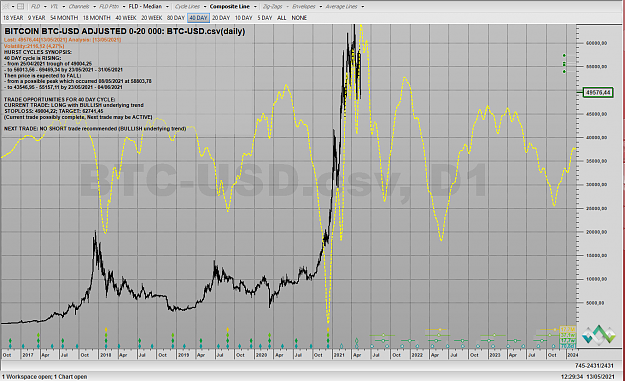Open the FLD Fitto dropdown arrow
The width and height of the screenshot is (625, 381).
[124, 6]
